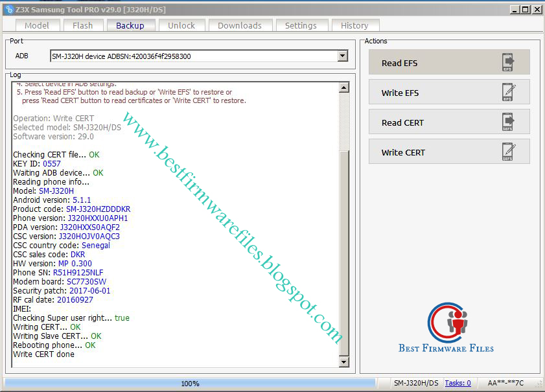Click the SM-J320H/DS status bar entry
Screen dimensions: 545x392
pyautogui.click(x=416, y=383)
